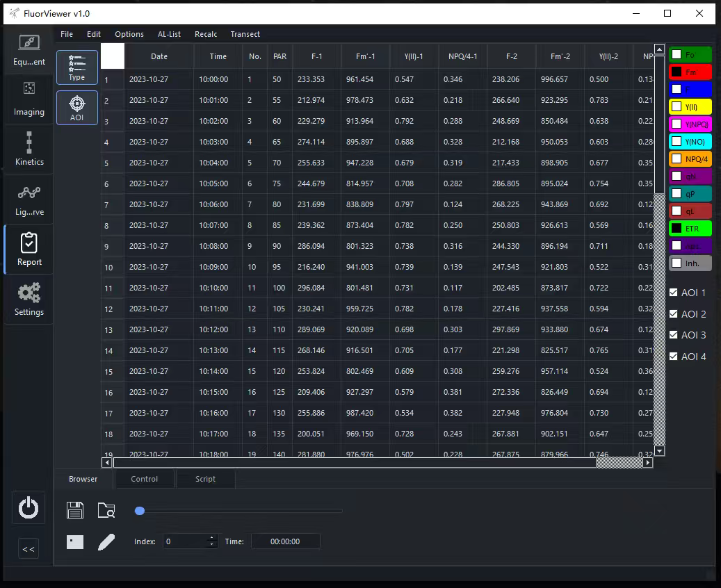Viewport: 721px width, 588px height.
Task: Enable the Y(II) parameter checkbox
Action: pyautogui.click(x=676, y=107)
